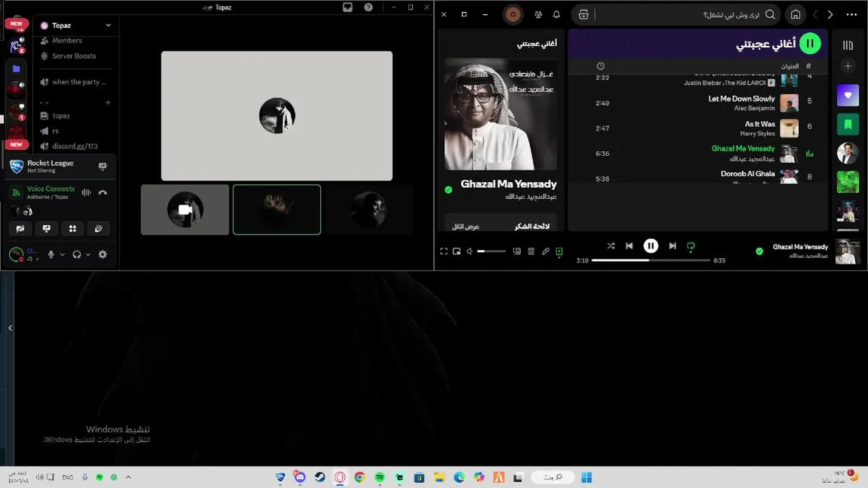868x488 pixels.
Task: Pause playback in Spotify bottom bar
Action: click(651, 246)
